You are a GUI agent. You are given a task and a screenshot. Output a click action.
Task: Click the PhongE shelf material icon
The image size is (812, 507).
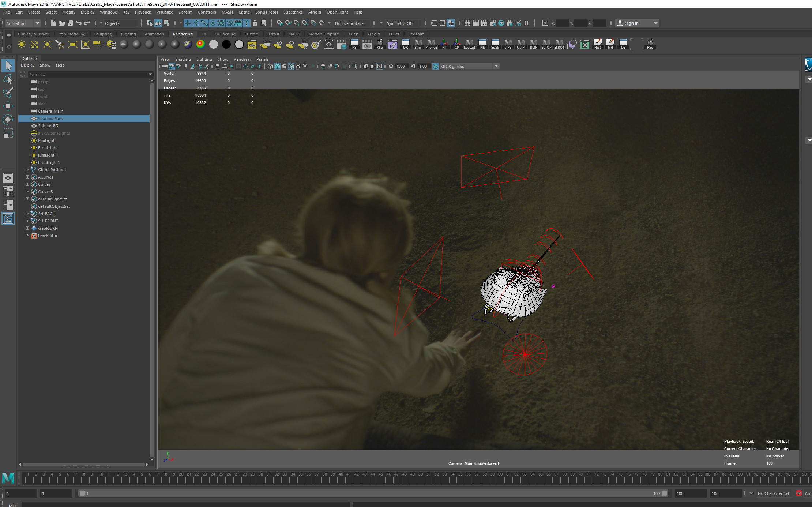coord(431,45)
